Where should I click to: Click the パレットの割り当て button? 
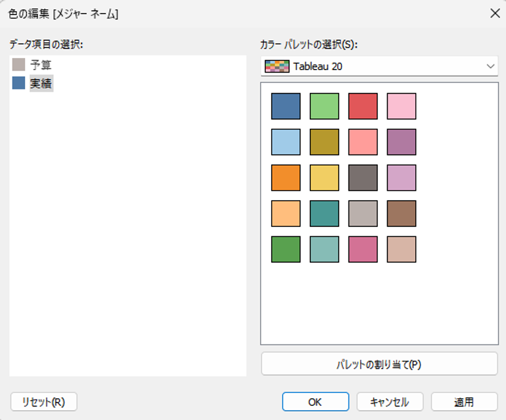tap(379, 364)
